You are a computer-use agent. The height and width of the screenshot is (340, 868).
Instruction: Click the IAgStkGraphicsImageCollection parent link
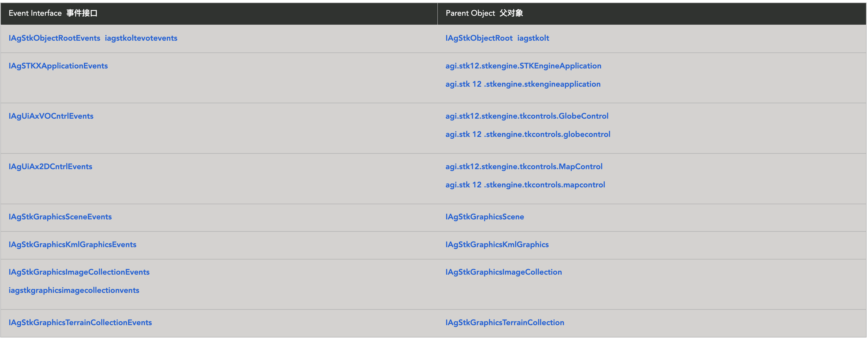tap(503, 272)
